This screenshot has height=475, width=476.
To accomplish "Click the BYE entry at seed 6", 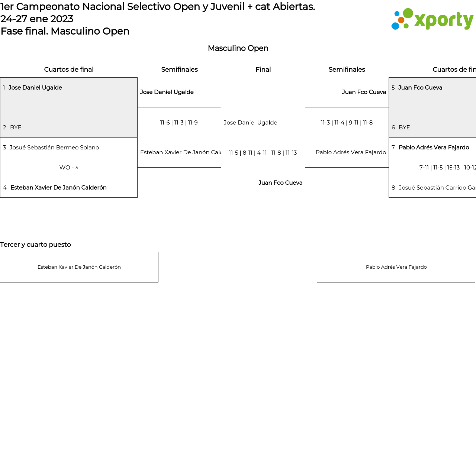I will (404, 127).
